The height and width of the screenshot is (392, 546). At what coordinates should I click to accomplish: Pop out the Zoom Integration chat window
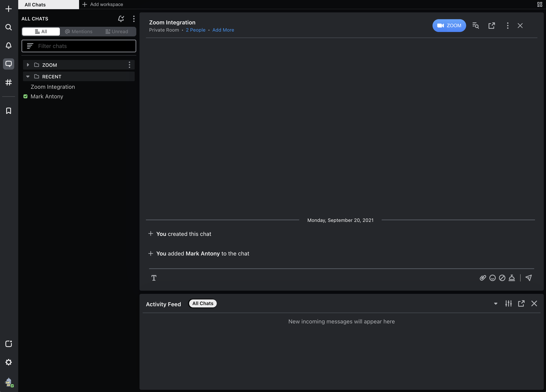[492, 26]
